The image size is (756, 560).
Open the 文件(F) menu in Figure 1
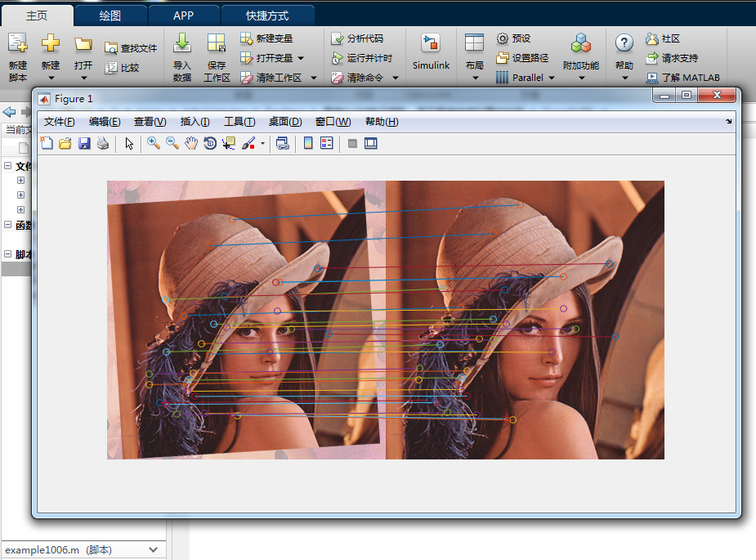(x=60, y=122)
